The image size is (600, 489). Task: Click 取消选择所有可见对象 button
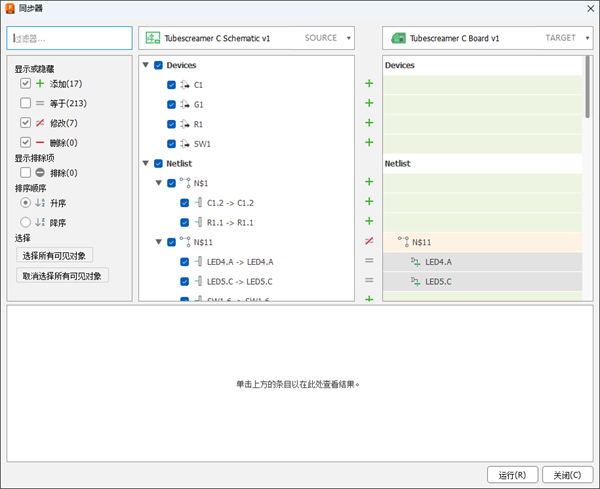click(62, 275)
